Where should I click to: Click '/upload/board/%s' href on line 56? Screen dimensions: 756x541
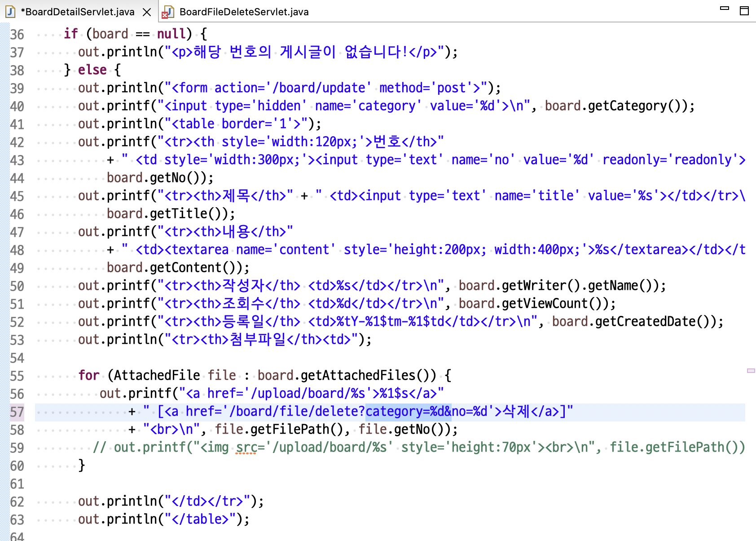pyautogui.click(x=308, y=393)
